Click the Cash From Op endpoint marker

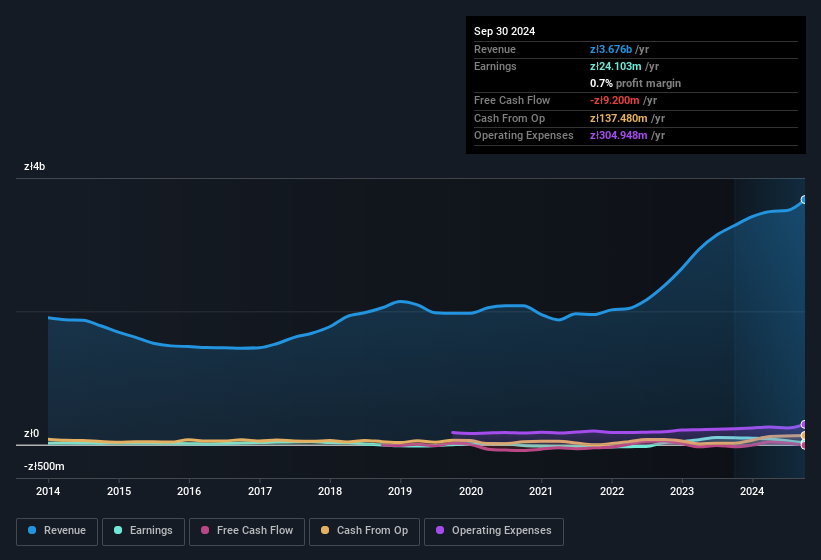[x=804, y=435]
